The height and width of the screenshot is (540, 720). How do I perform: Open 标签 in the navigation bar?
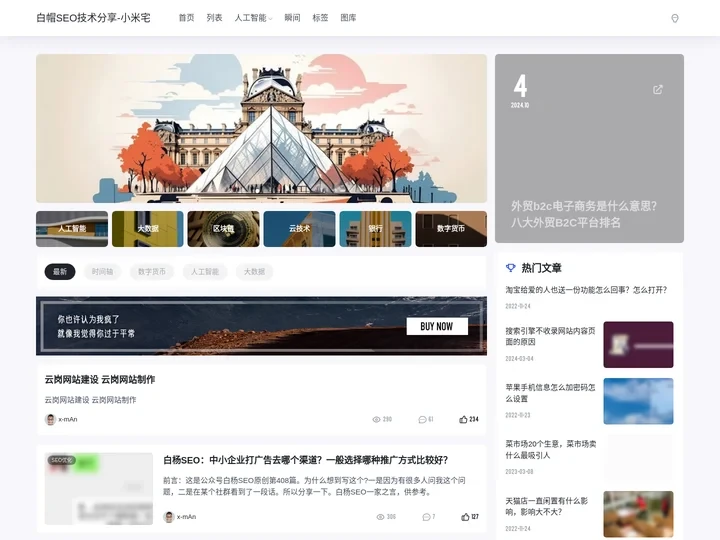tap(320, 18)
